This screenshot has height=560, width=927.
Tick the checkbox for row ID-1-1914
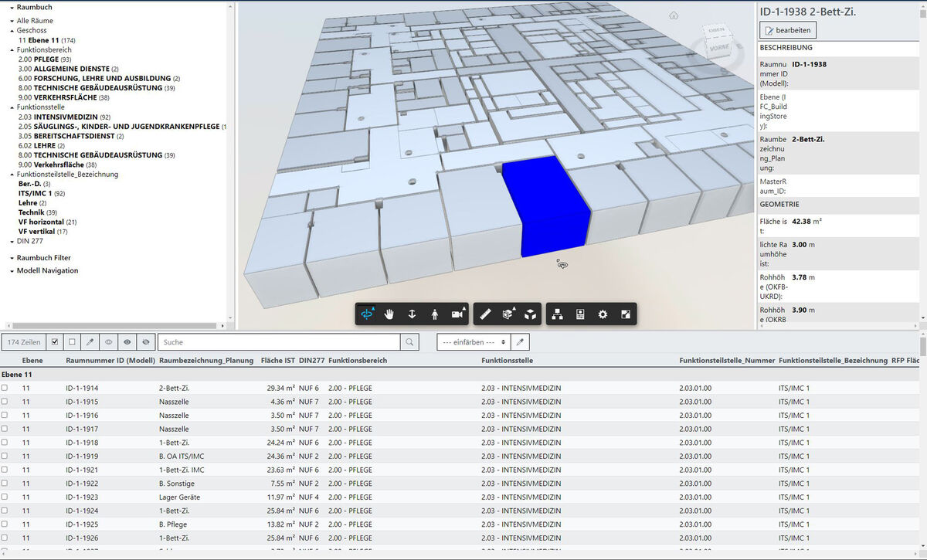[5, 388]
